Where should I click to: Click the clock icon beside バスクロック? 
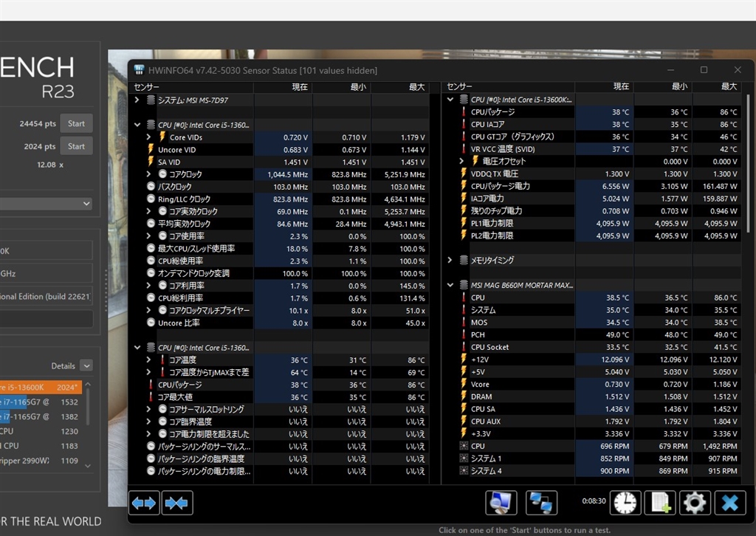pyautogui.click(x=151, y=187)
